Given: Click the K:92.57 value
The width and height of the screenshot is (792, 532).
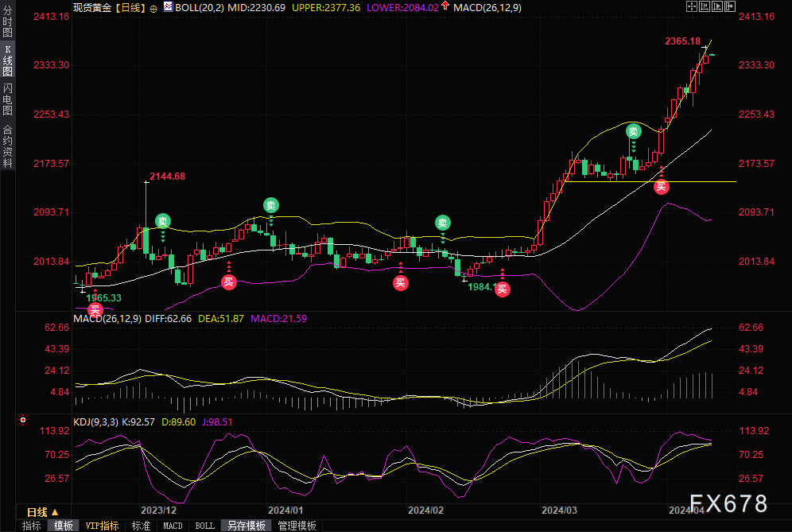Looking at the screenshot, I should pyautogui.click(x=138, y=421).
